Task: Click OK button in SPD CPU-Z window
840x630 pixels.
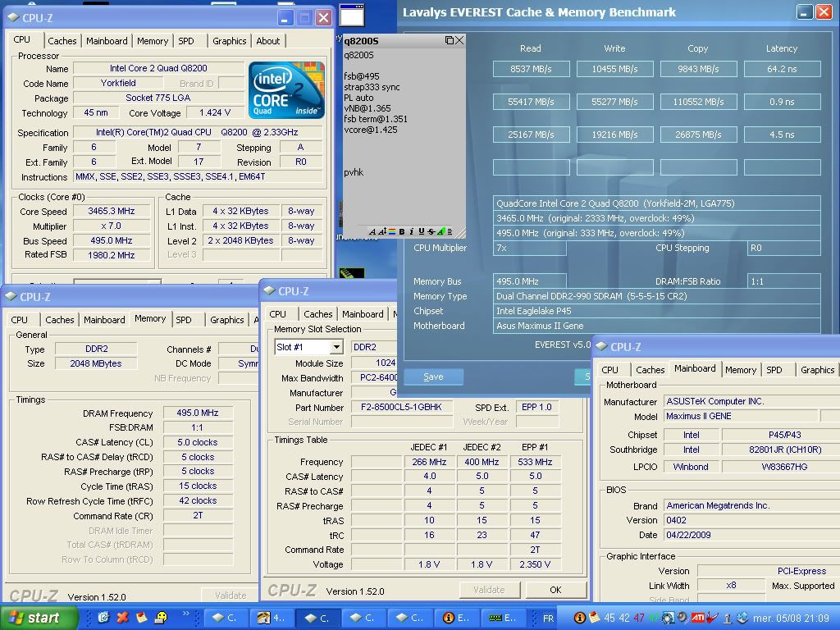Action: 555,590
